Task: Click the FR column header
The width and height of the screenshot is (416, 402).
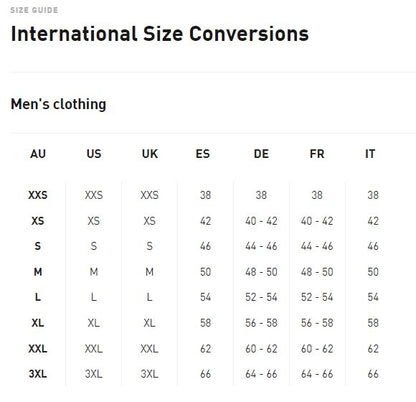Action: 317,154
